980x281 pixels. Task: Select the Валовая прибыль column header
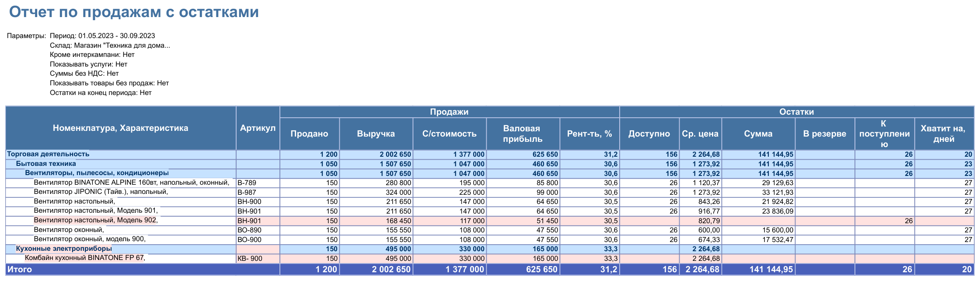coord(523,133)
